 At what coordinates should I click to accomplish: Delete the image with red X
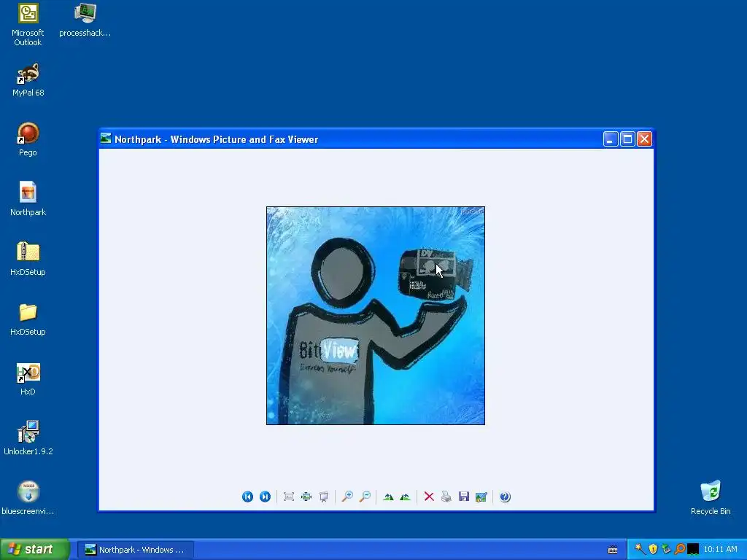(429, 497)
